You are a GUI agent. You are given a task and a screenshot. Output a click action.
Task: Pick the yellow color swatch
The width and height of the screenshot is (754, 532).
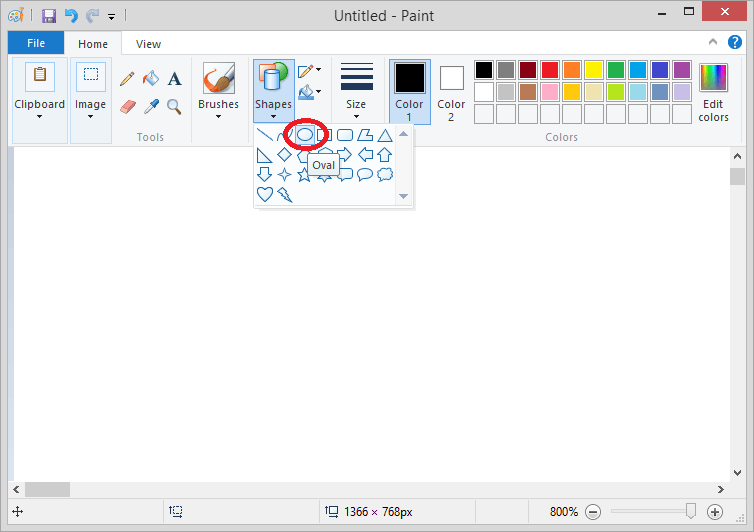pyautogui.click(x=594, y=70)
